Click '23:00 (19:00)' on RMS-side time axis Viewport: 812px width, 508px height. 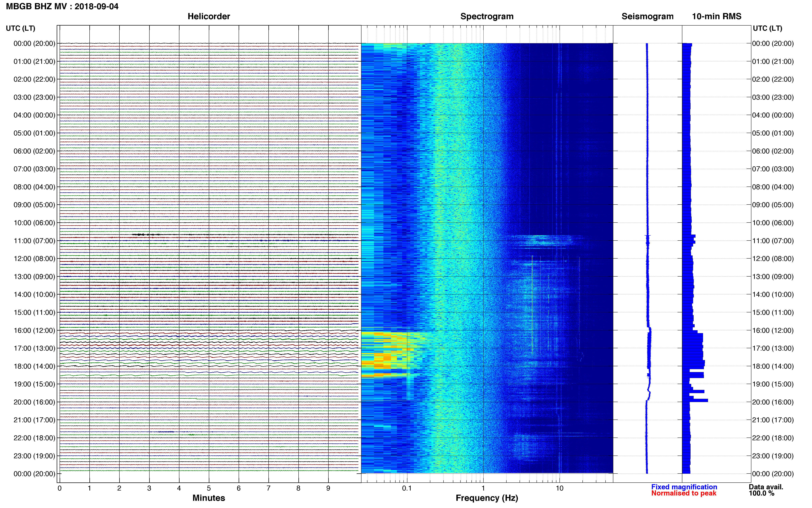pyautogui.click(x=773, y=456)
